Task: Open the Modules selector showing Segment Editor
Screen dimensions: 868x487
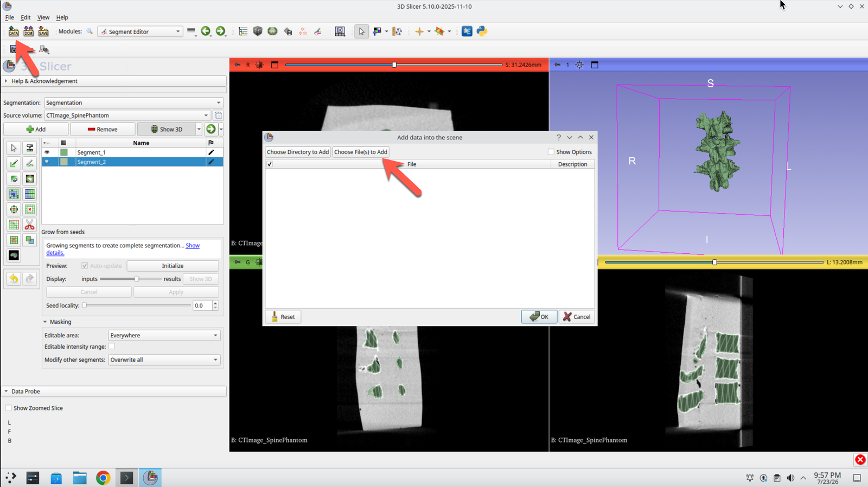Action: (140, 31)
